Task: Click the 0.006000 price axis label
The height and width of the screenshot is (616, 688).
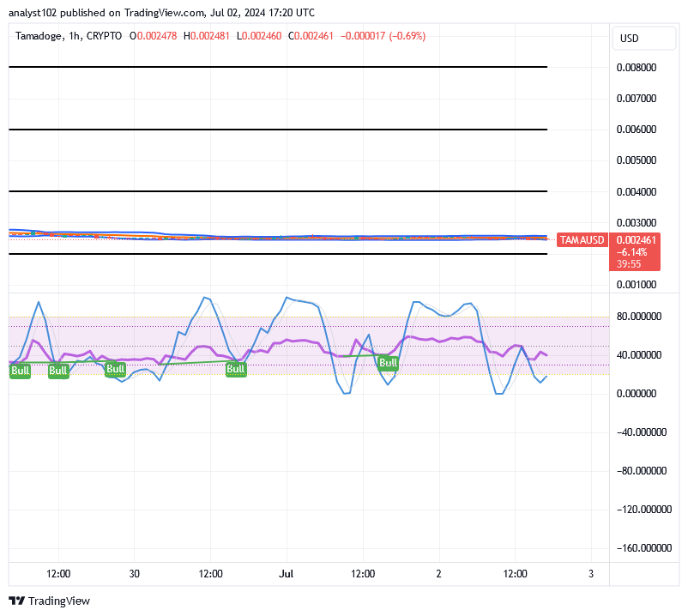Action: (x=637, y=130)
